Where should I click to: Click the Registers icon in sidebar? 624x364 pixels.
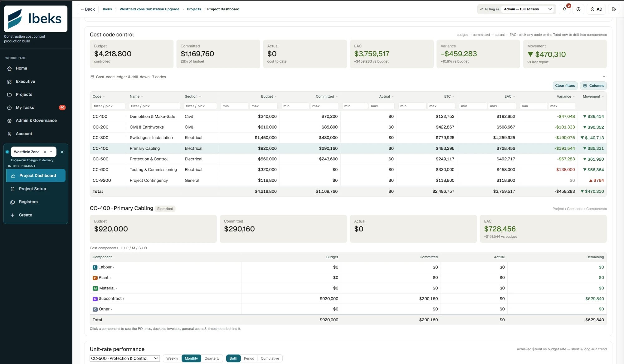point(12,202)
